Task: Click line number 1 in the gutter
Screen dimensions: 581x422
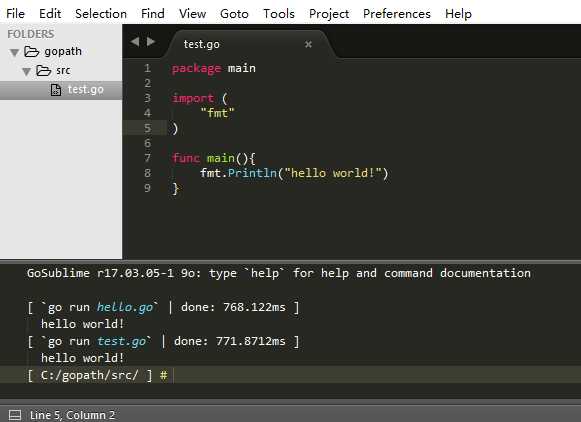Action: (147, 68)
